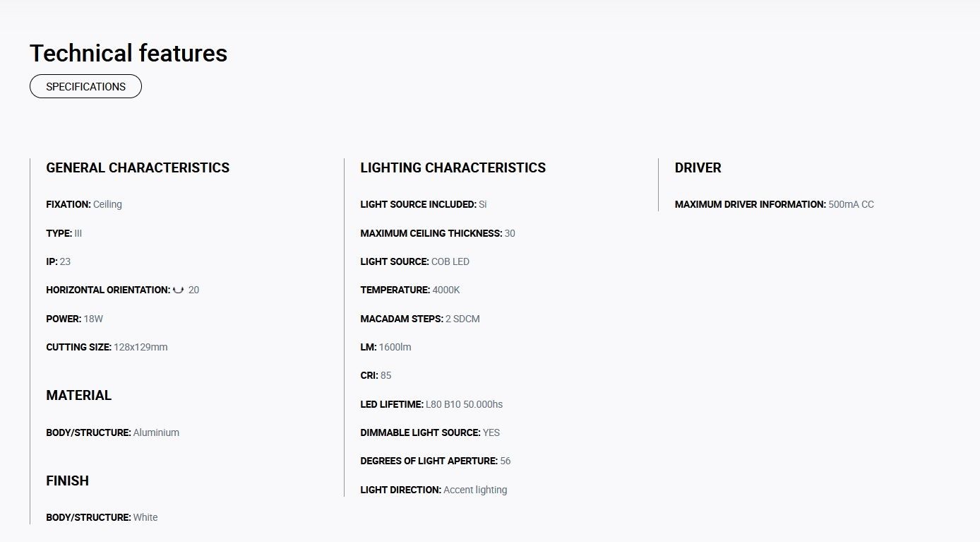Image resolution: width=980 pixels, height=542 pixels.
Task: Click the COB LED light source value
Action: [450, 261]
